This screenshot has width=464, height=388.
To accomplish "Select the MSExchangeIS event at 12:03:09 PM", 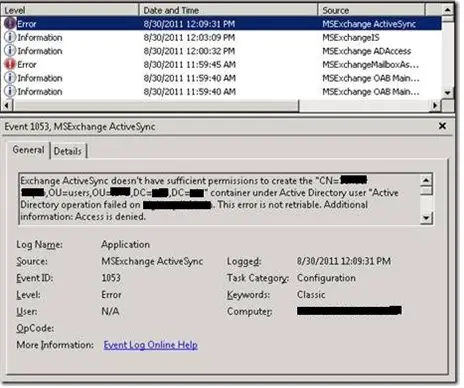I will (221, 37).
